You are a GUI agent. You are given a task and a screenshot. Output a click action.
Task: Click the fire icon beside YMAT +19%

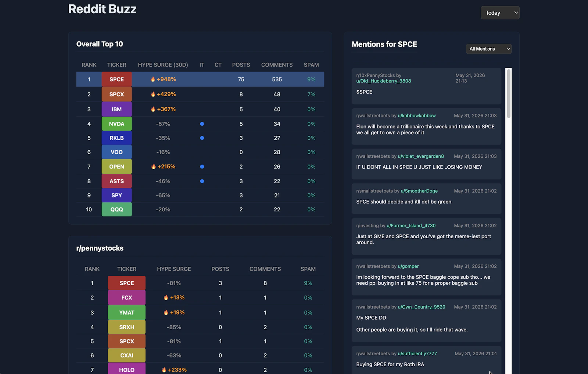pyautogui.click(x=166, y=312)
